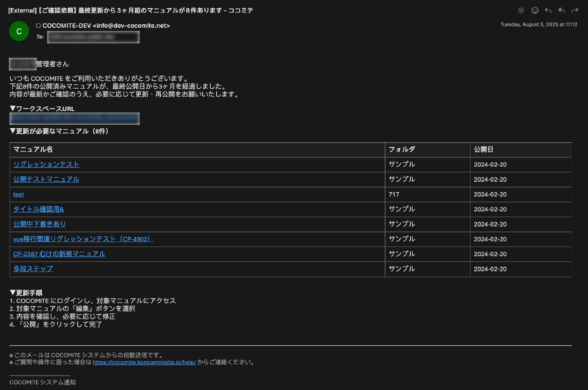Click the green sender avatar "C"
The height and width of the screenshot is (390, 588).
pos(18,30)
